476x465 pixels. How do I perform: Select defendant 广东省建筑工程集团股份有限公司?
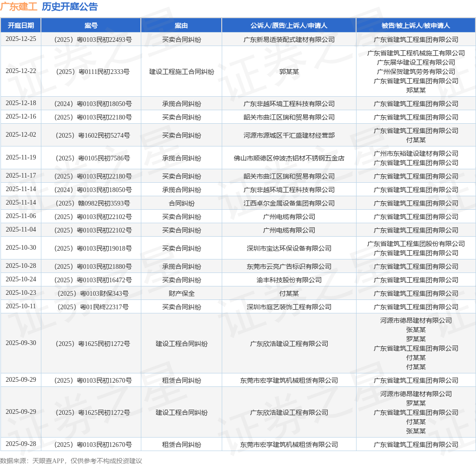tap(416, 244)
